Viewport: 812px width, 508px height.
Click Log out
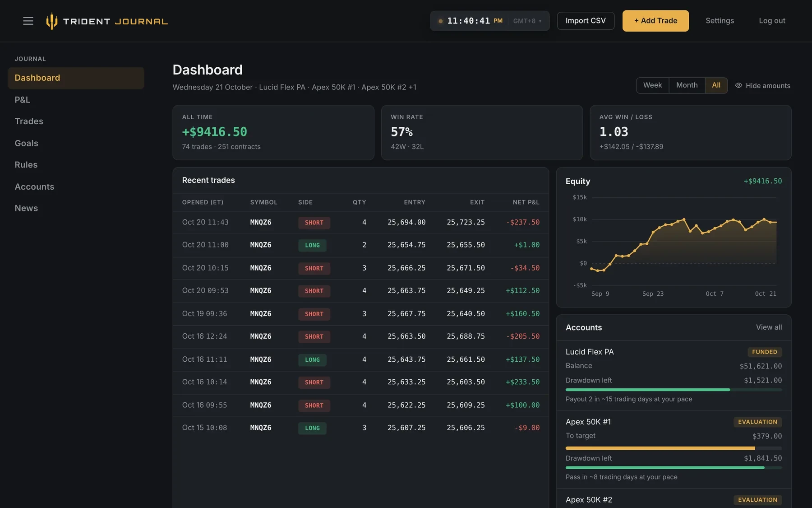point(772,21)
